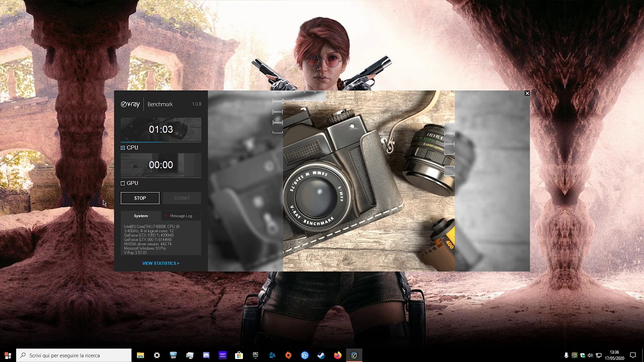The height and width of the screenshot is (362, 644).
Task: Click the version number 1.0.8
Action: [197, 104]
